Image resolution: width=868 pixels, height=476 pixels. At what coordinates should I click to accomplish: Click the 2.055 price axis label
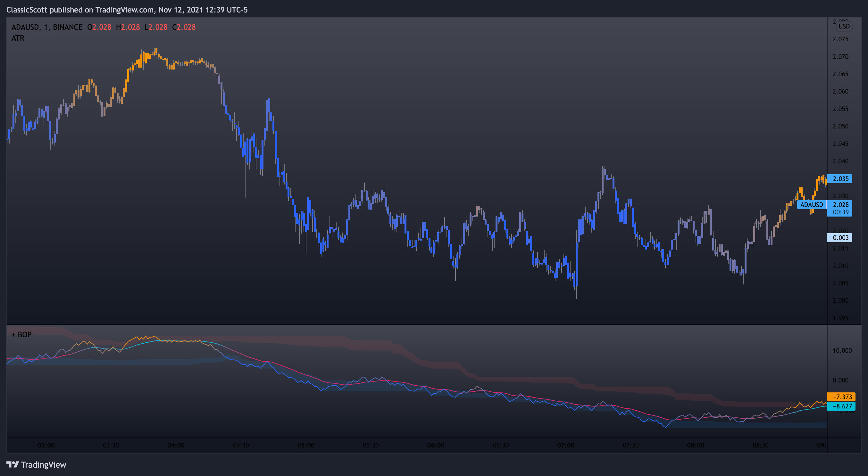click(840, 109)
